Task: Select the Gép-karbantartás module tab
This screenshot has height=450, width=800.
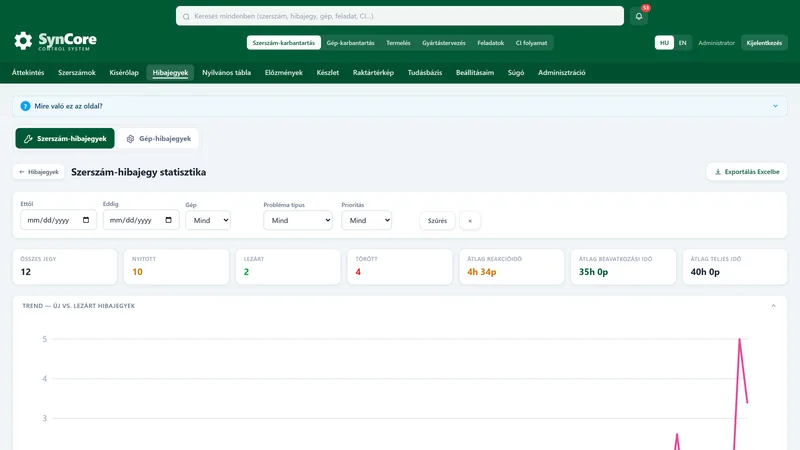Action: point(351,43)
